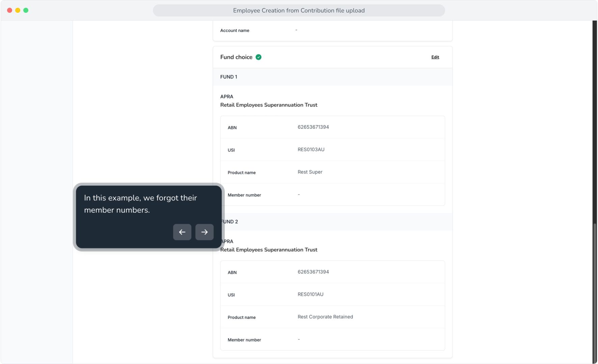598x364 pixels.
Task: Click the forward arrow in the tooltip
Action: 205,232
